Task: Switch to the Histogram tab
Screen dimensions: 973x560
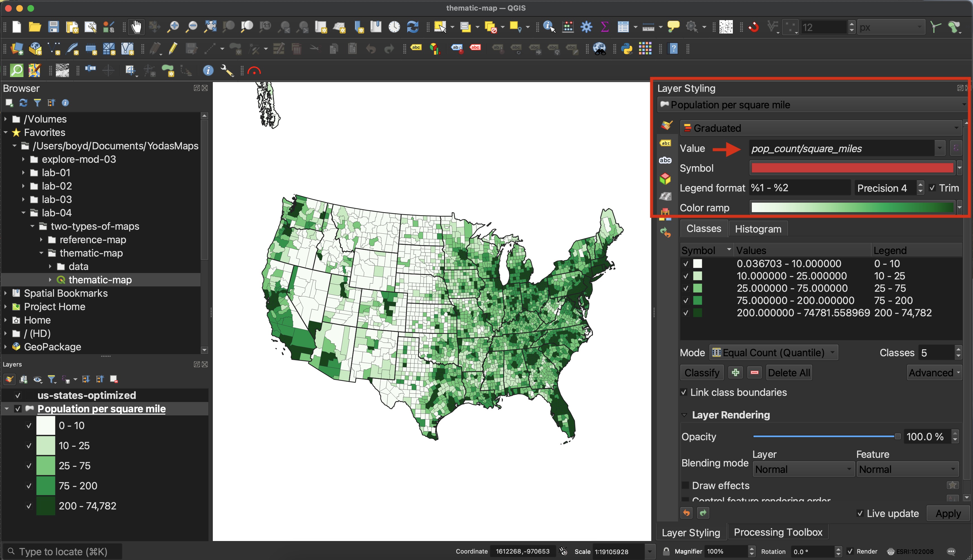Action: [759, 229]
